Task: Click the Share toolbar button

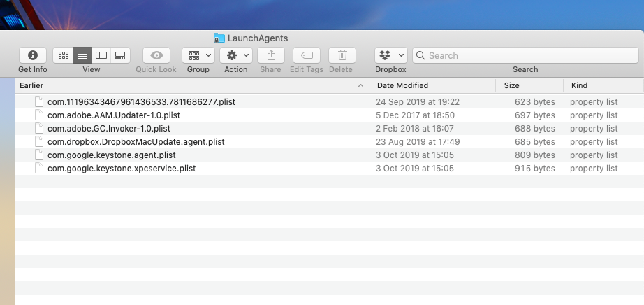Action: pos(270,55)
